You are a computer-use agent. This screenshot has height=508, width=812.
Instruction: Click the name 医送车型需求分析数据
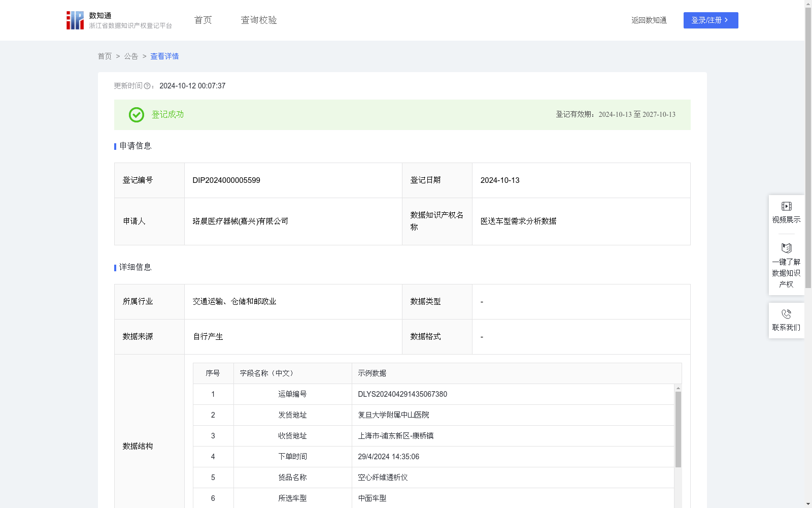coord(519,221)
